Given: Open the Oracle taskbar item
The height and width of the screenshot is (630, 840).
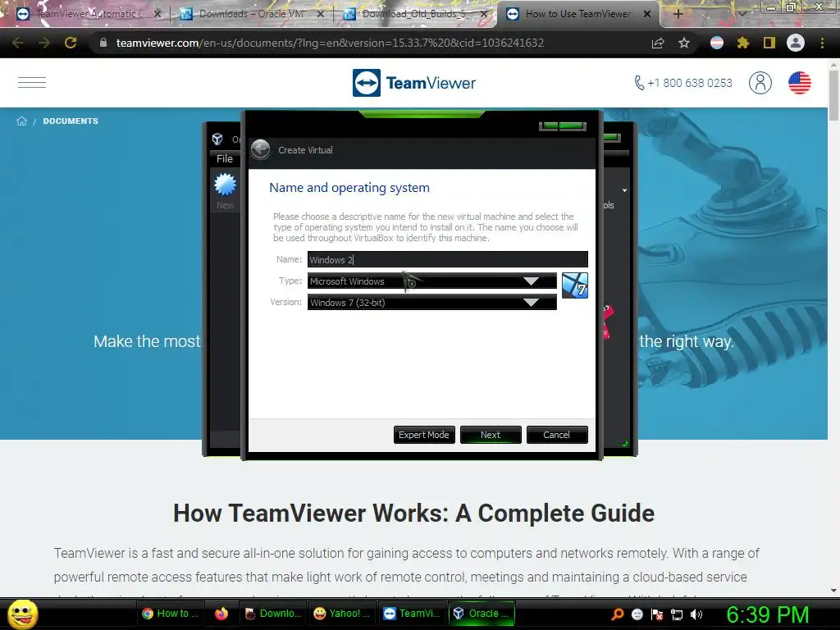Looking at the screenshot, I should 481,614.
